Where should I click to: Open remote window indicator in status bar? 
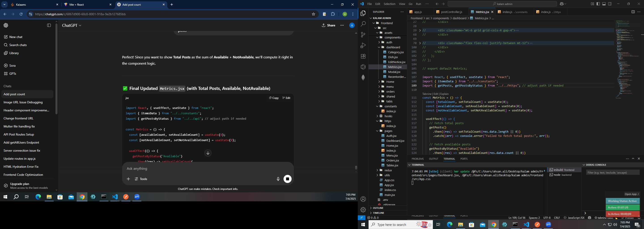pyautogui.click(x=362, y=218)
